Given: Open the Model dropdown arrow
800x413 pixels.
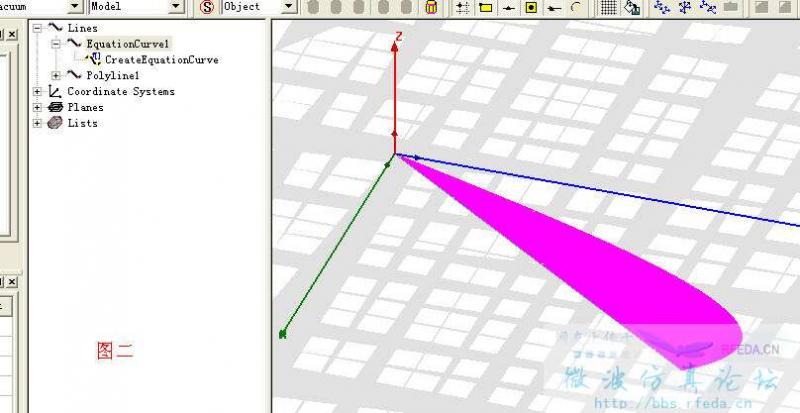Looking at the screenshot, I should (177, 7).
